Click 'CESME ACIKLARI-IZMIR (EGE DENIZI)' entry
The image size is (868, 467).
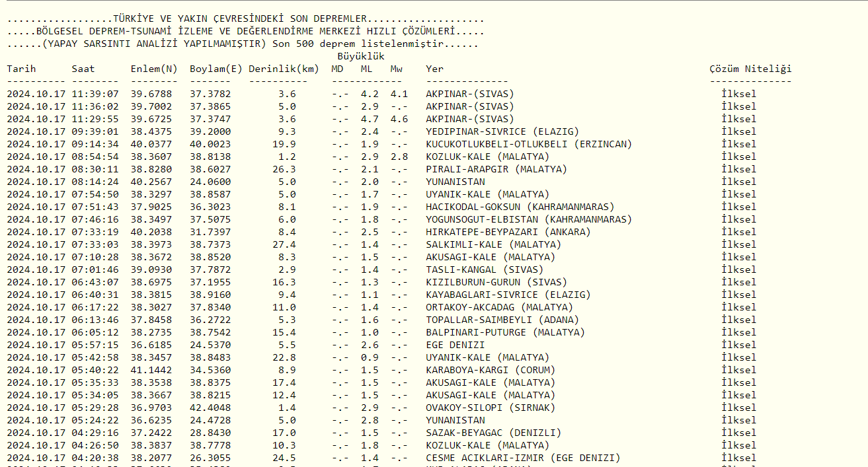point(522,458)
